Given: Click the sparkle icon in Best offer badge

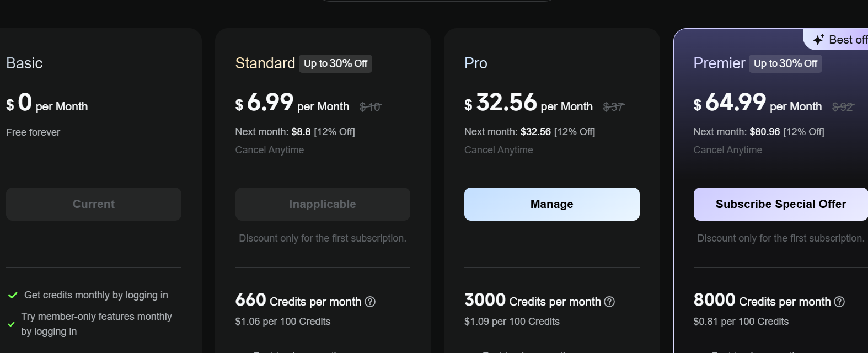Looking at the screenshot, I should point(818,40).
